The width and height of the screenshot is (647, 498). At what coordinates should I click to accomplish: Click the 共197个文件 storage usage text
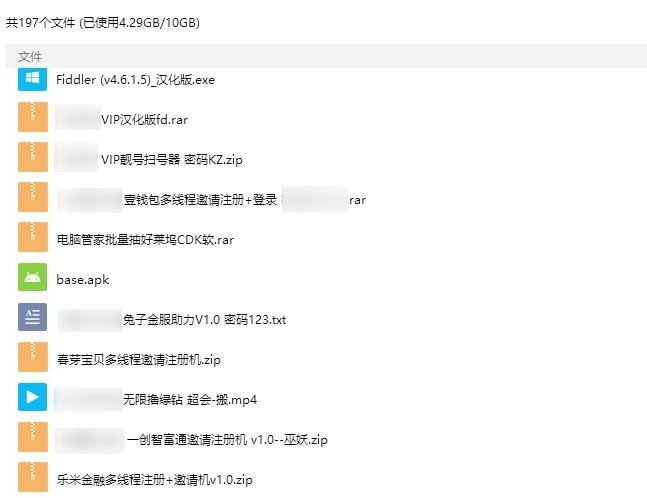(103, 22)
